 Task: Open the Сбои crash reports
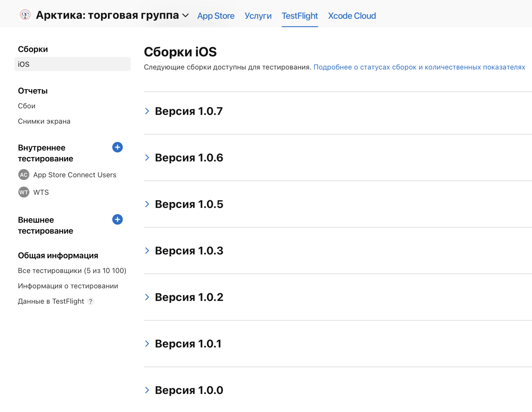pos(27,106)
